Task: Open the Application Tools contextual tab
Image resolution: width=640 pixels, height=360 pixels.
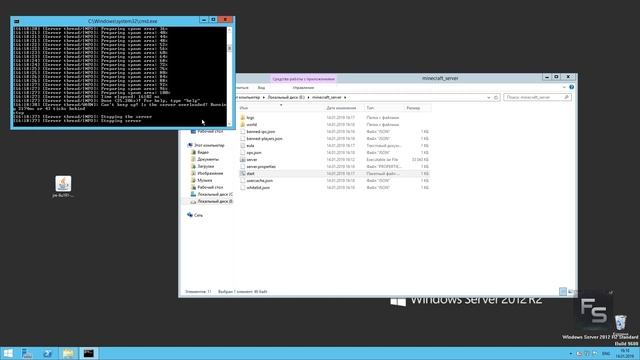Action: coord(303,79)
